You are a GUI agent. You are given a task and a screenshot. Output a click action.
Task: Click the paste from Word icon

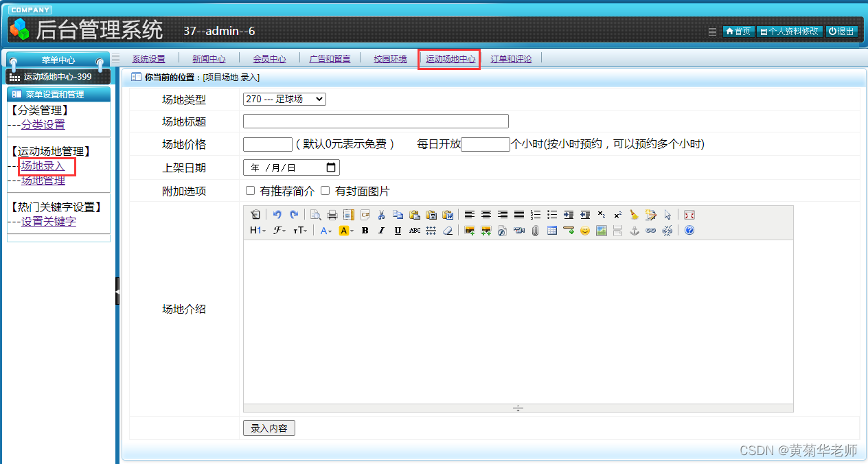click(x=448, y=215)
